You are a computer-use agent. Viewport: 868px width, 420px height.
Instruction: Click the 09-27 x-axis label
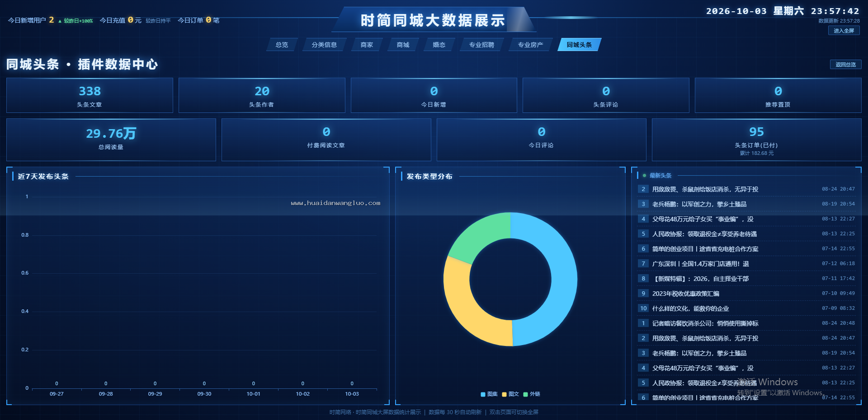click(x=57, y=394)
